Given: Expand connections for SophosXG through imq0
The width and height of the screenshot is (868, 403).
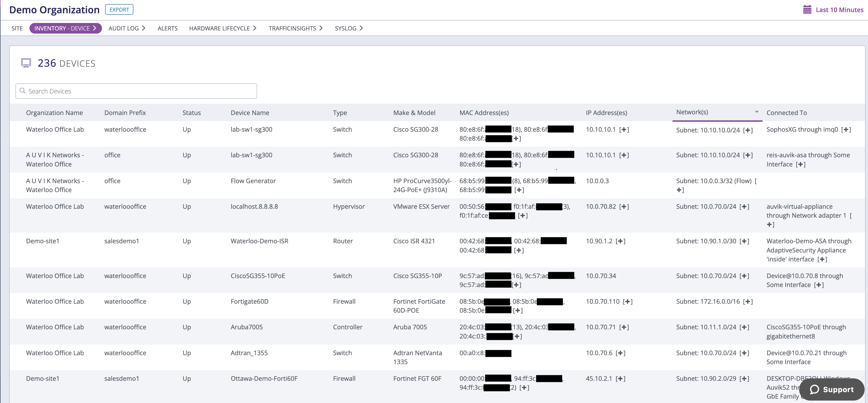Looking at the screenshot, I should point(846,130).
